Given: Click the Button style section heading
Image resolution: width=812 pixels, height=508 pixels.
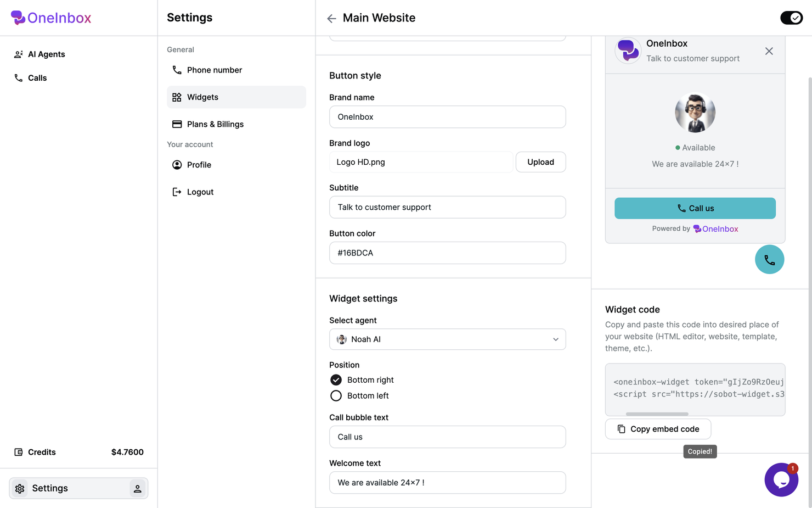Looking at the screenshot, I should (355, 76).
